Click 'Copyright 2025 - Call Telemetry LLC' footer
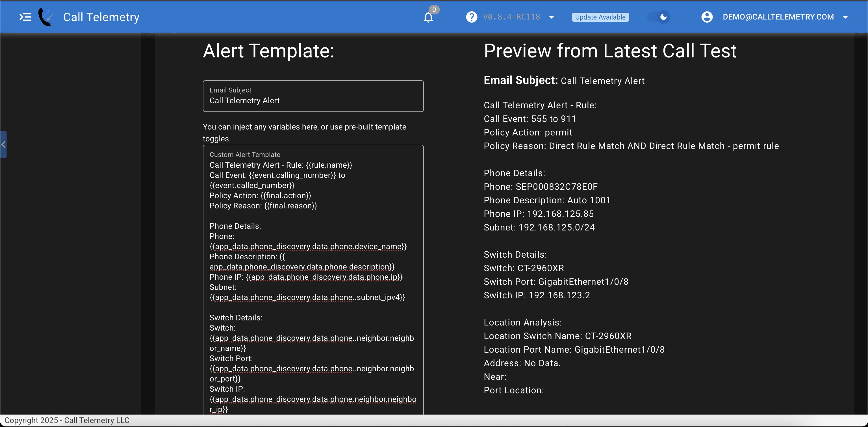This screenshot has height=427, width=868. tap(67, 420)
